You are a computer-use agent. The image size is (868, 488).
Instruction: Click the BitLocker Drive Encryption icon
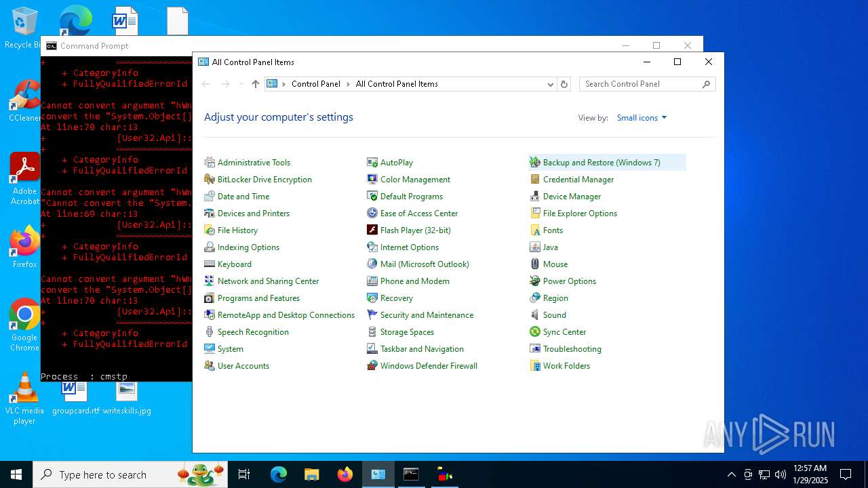pos(210,180)
